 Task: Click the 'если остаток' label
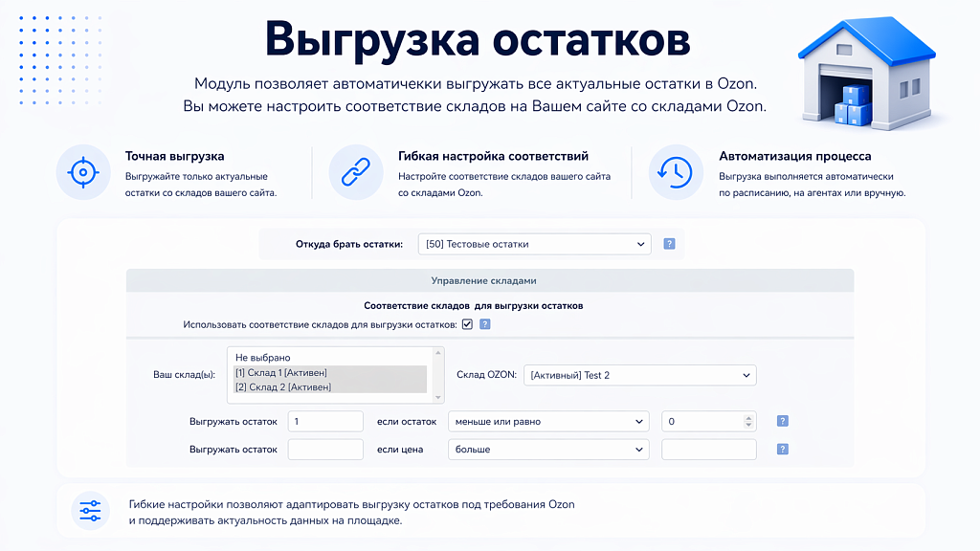tap(407, 422)
